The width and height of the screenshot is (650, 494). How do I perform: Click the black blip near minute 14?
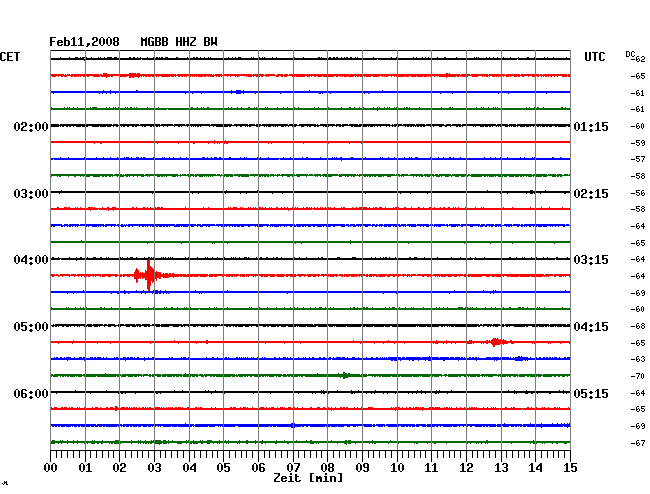531,192
